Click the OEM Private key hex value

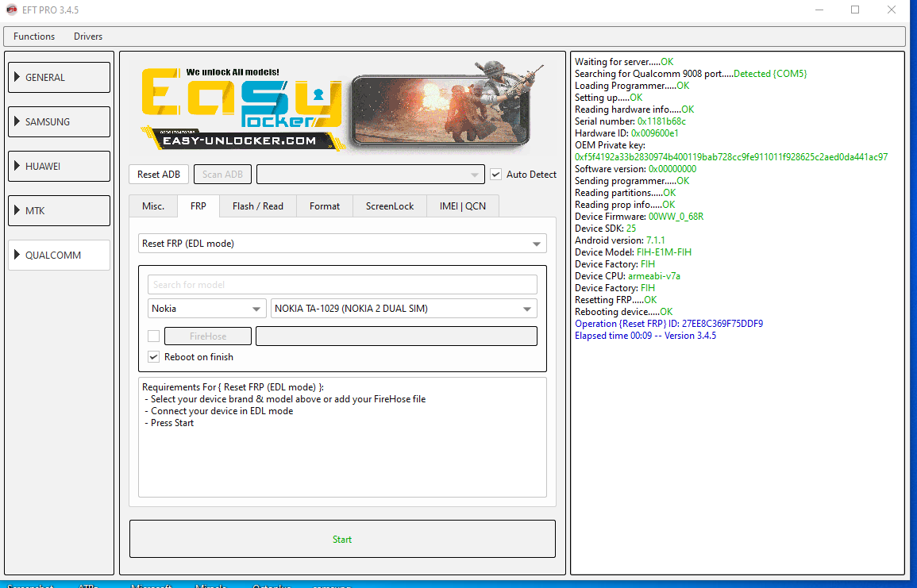(x=731, y=156)
